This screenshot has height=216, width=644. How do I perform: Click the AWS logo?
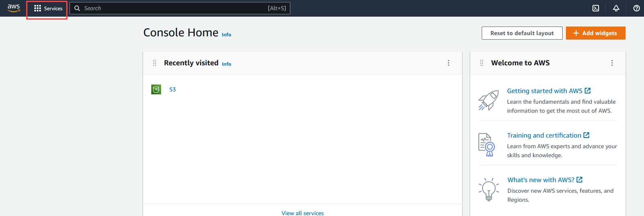(14, 8)
